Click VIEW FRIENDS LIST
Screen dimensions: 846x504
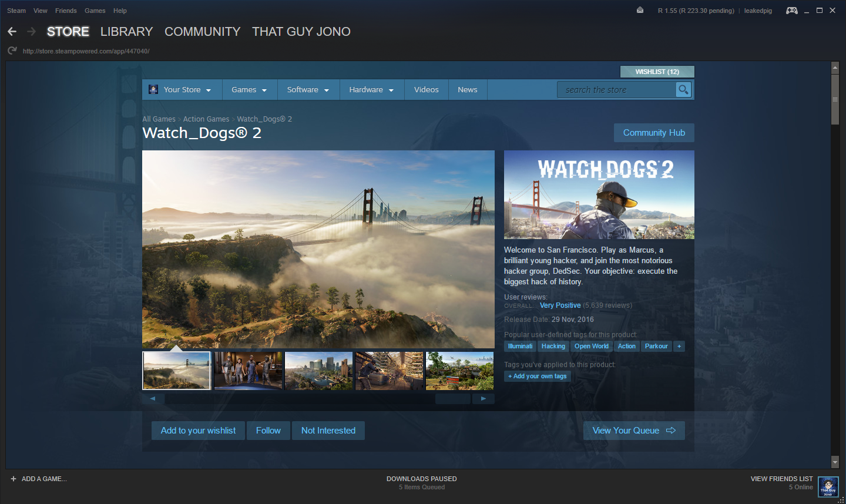click(782, 479)
